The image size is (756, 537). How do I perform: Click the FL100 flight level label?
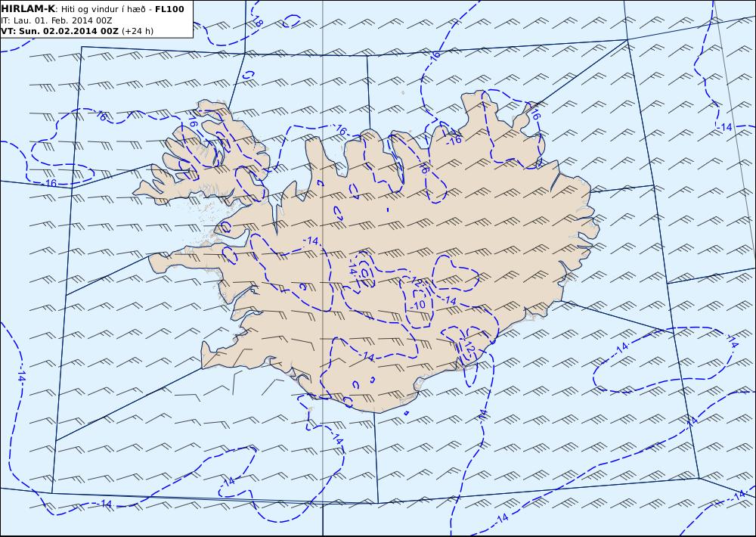pos(169,9)
